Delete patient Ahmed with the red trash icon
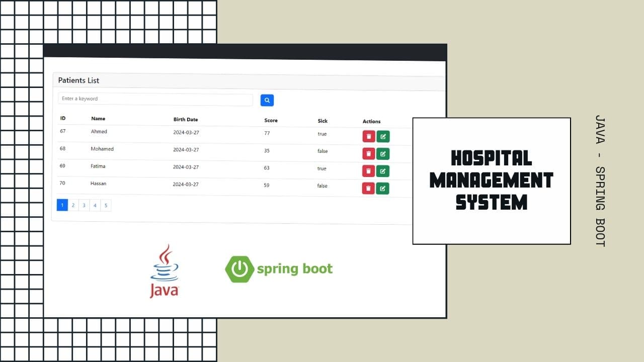644x362 pixels. point(369,136)
